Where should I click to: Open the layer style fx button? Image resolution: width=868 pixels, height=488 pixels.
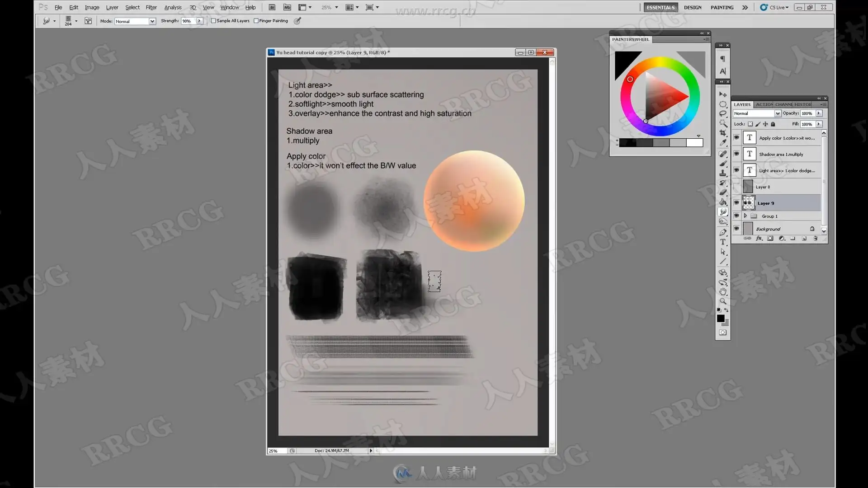click(x=759, y=239)
